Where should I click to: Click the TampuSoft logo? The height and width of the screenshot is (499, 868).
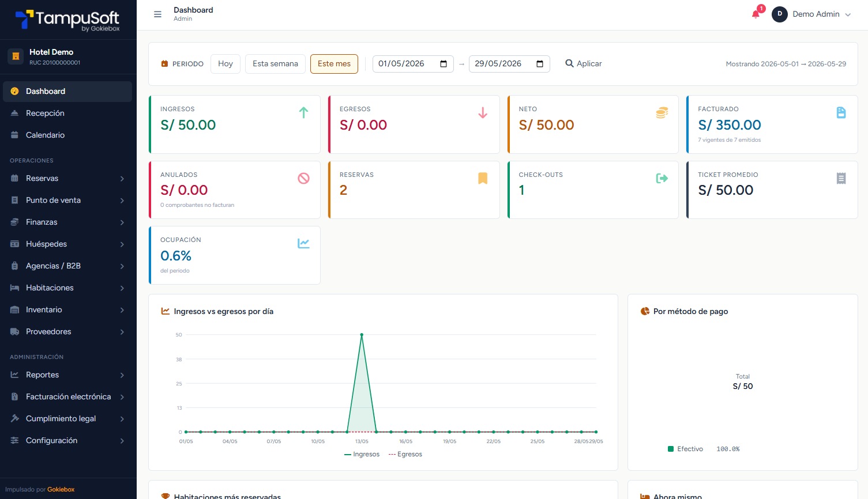[68, 20]
